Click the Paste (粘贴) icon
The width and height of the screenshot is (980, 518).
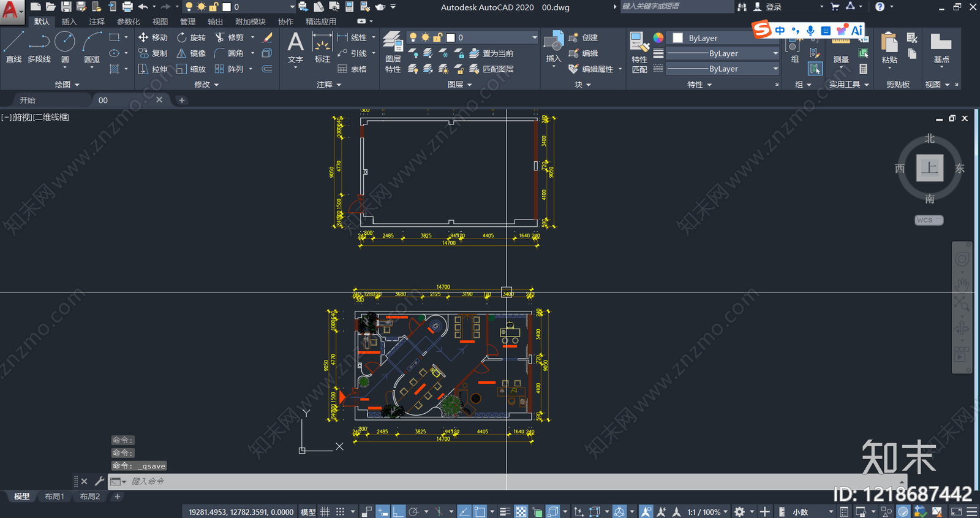pyautogui.click(x=889, y=48)
